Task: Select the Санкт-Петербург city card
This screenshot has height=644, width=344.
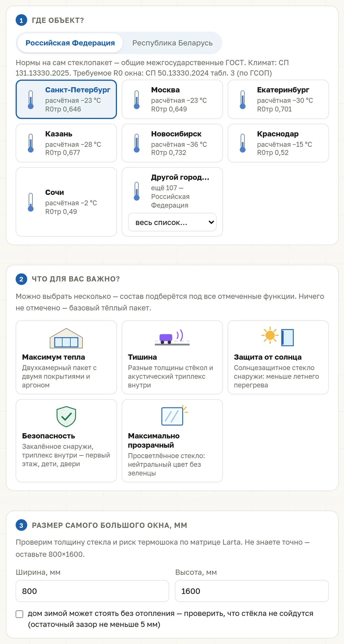Action: point(66,99)
